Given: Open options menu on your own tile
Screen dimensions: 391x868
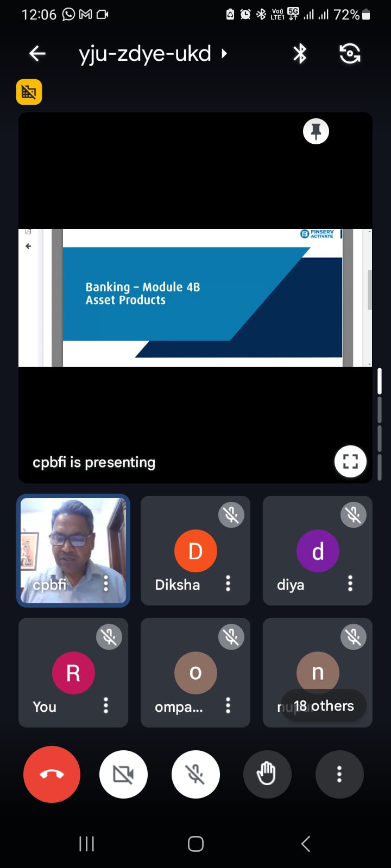Looking at the screenshot, I should (x=106, y=706).
